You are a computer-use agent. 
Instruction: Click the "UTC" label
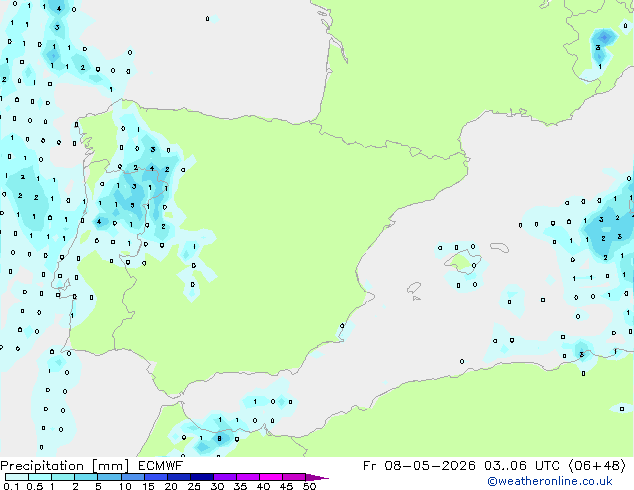(x=547, y=466)
